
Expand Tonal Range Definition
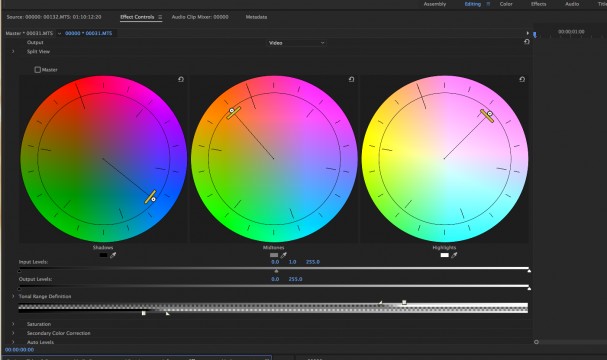point(13,296)
